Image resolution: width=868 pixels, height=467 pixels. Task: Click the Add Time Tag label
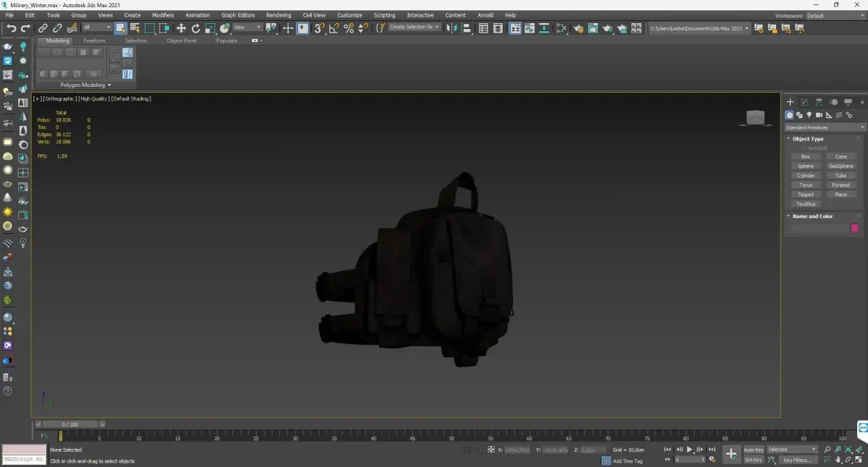[x=627, y=461]
